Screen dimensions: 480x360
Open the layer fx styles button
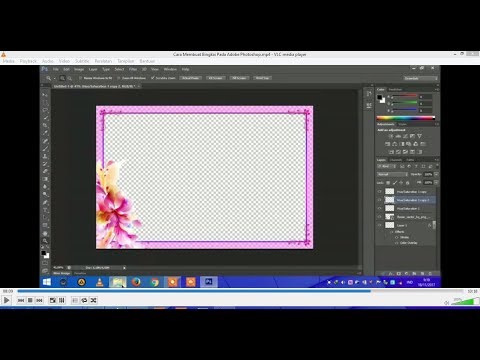tap(391, 273)
